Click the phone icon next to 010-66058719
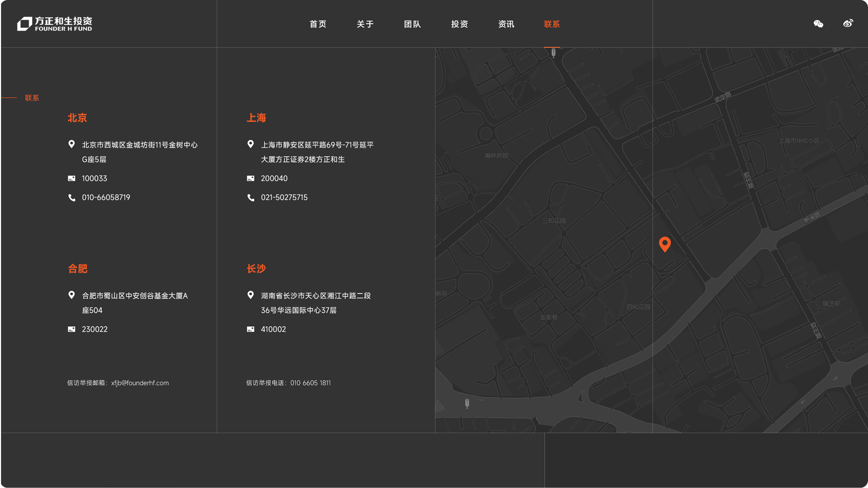This screenshot has width=868, height=488. (x=72, y=197)
